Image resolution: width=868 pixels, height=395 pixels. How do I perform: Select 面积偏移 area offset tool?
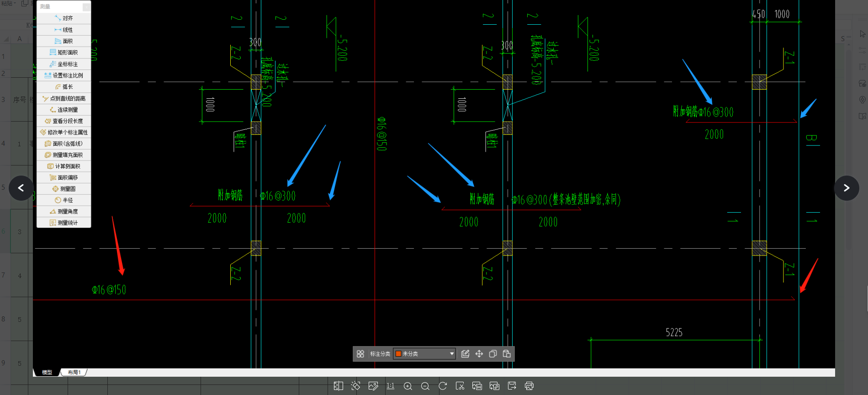click(x=64, y=177)
